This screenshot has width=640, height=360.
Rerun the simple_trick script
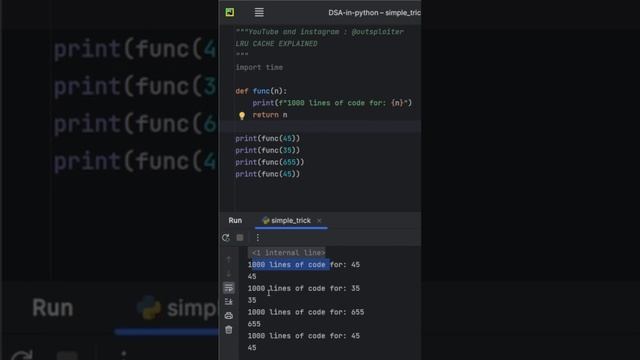(226, 238)
